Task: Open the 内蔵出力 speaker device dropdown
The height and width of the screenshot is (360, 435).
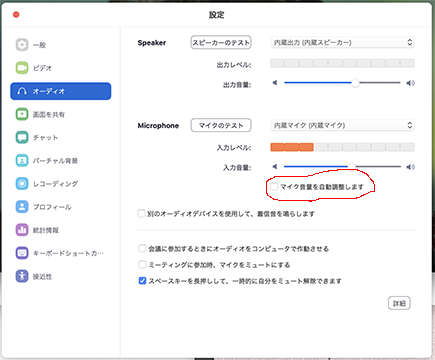Action: point(342,42)
